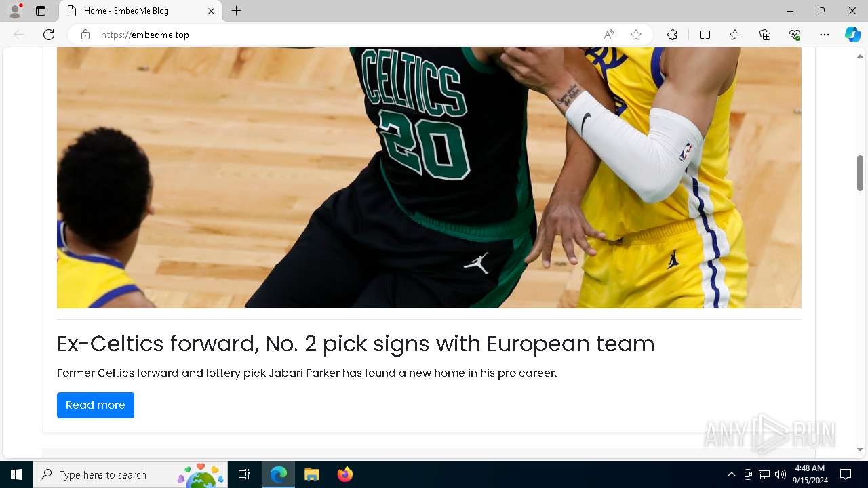View site information lock icon
Viewport: 868px width, 488px height.
coord(85,35)
